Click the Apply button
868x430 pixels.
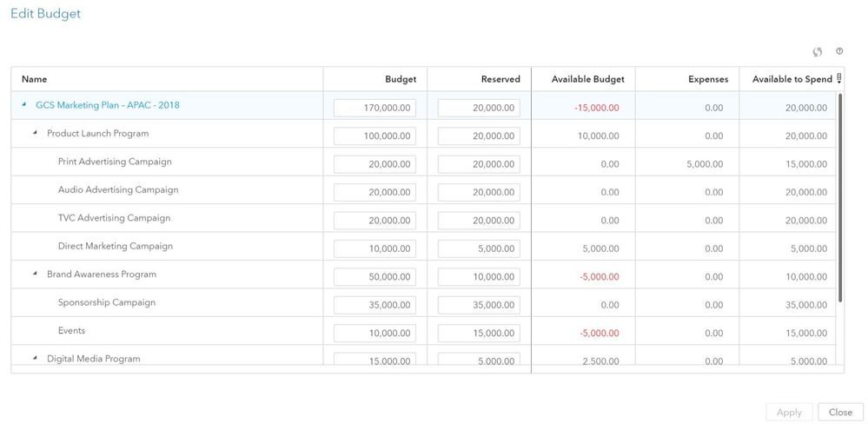[789, 413]
